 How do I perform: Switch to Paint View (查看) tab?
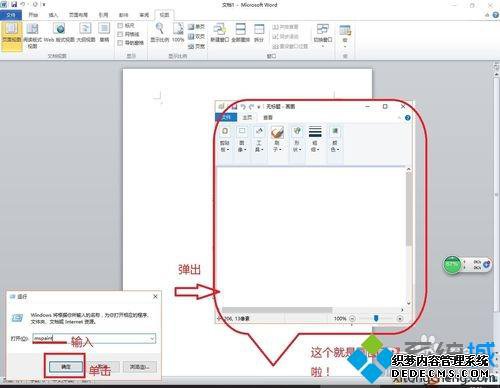click(268, 117)
